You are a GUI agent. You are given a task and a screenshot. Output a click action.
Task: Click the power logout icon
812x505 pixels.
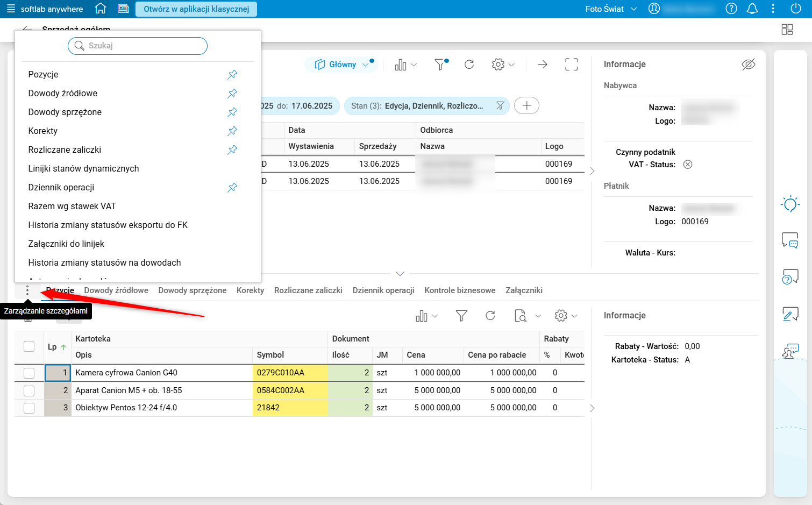pos(796,9)
